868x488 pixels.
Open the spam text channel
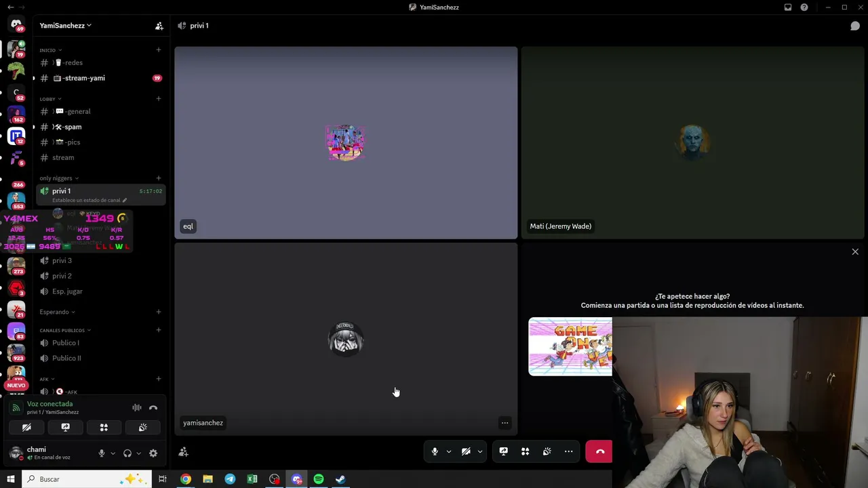(x=100, y=127)
